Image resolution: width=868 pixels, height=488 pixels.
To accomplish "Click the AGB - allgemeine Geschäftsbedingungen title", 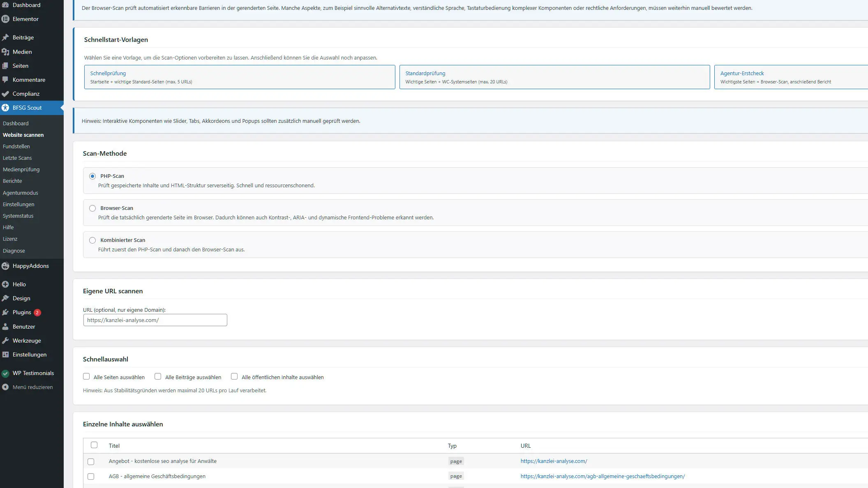I will click(x=157, y=476).
